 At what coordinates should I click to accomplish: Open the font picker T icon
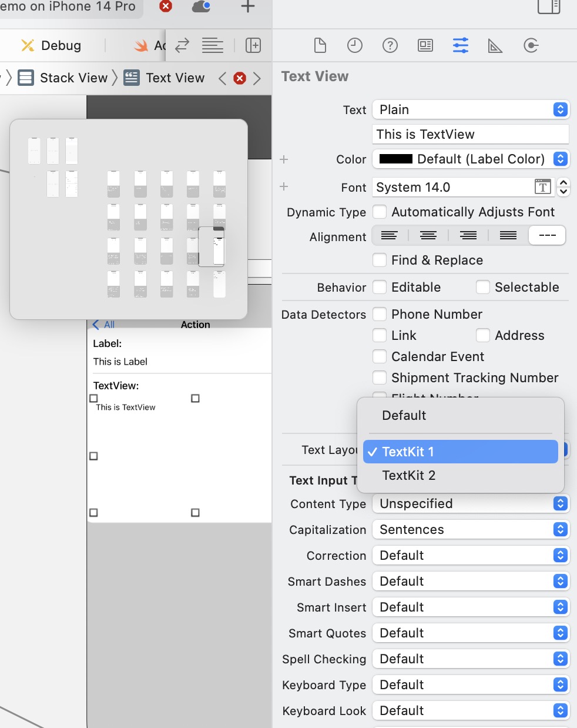point(543,187)
